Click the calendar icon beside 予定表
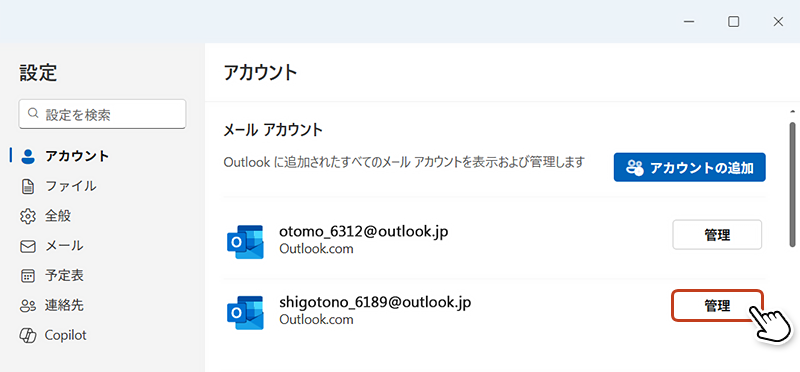Image resolution: width=800 pixels, height=372 pixels. (28, 276)
